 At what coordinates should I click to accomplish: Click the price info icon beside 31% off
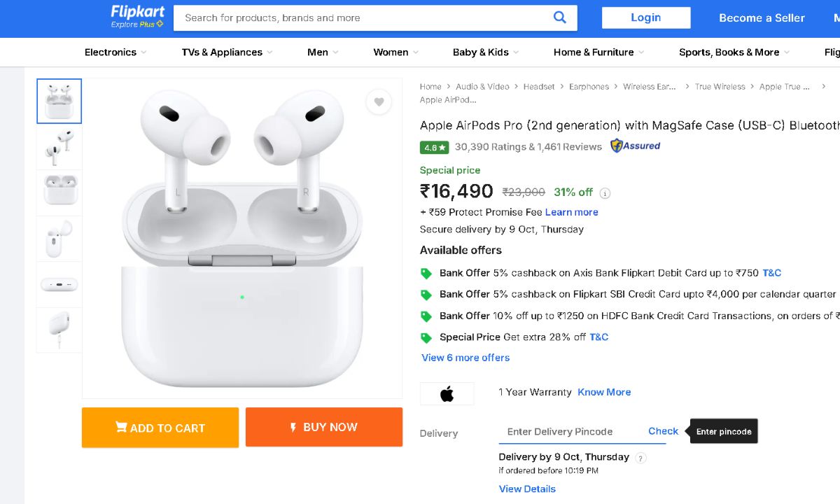[605, 193]
